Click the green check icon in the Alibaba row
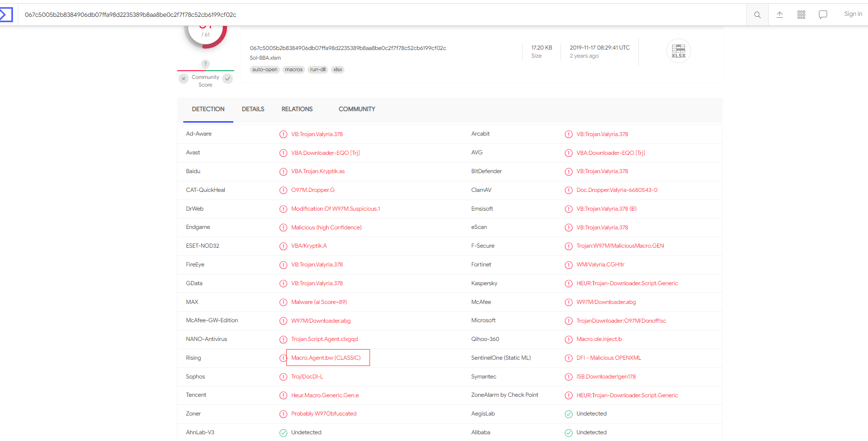 click(569, 433)
